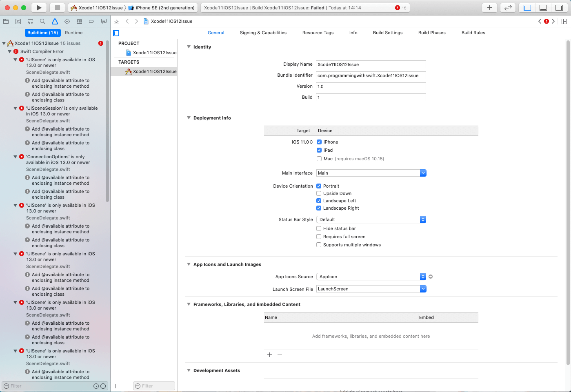Viewport: 571px width, 392px height.
Task: Switch to Signing & Capabilities tab
Action: pos(263,33)
